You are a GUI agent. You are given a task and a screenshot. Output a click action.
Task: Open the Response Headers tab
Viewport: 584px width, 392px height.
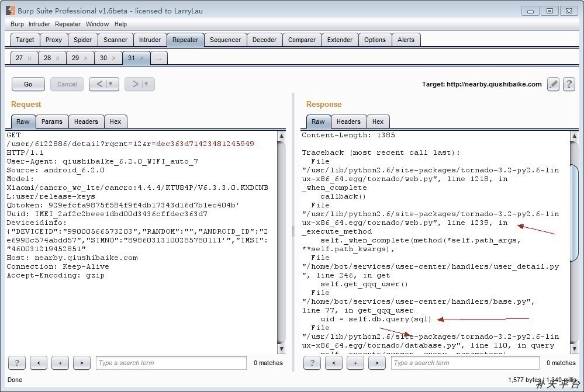[348, 122]
